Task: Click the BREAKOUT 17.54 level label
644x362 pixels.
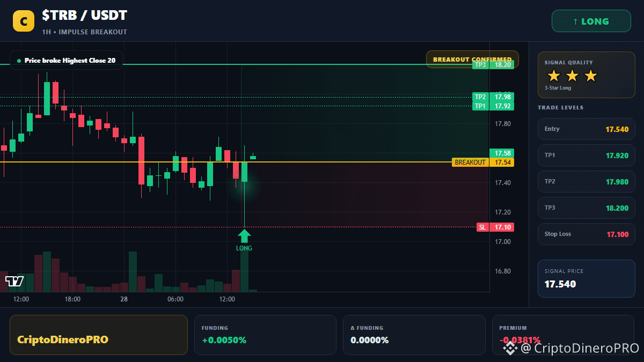Action: click(x=483, y=162)
